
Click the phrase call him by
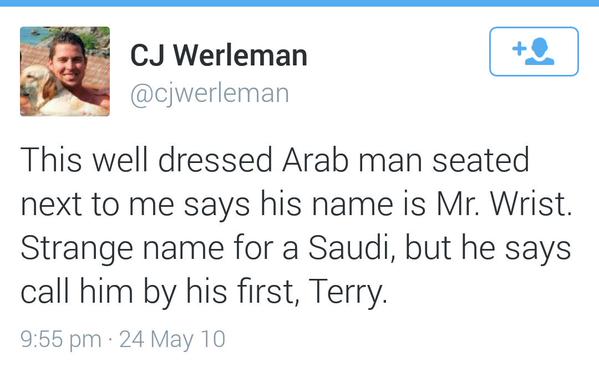point(98,292)
